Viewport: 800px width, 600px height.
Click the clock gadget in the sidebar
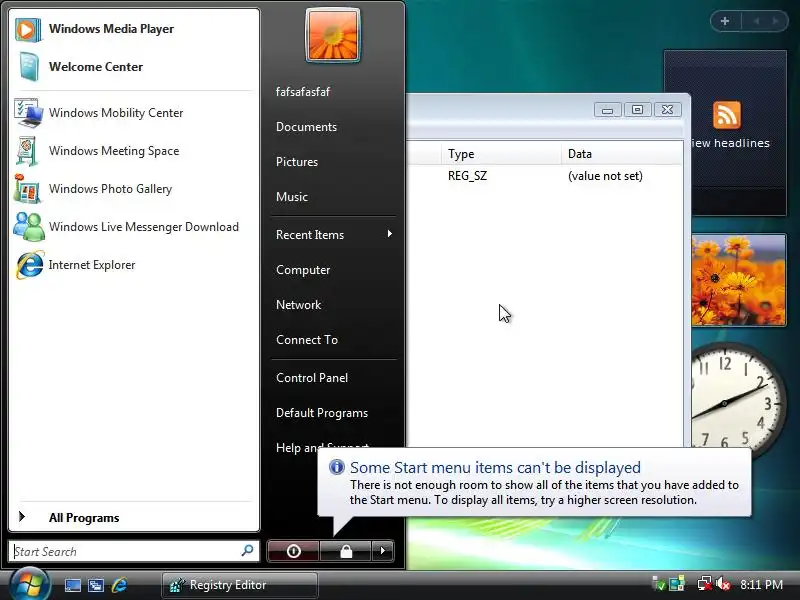[738, 401]
